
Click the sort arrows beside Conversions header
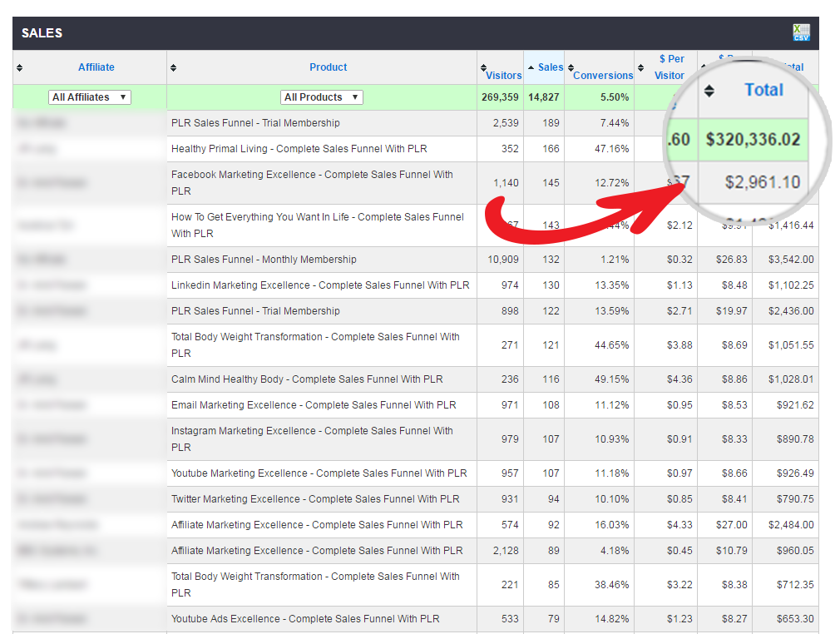coord(569,68)
